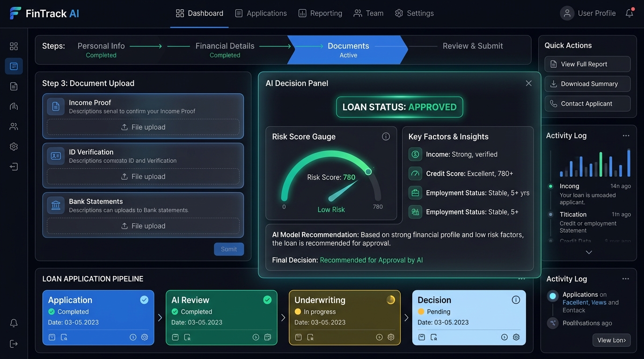
Task: Click the dollar icon next to Income
Action: click(415, 154)
